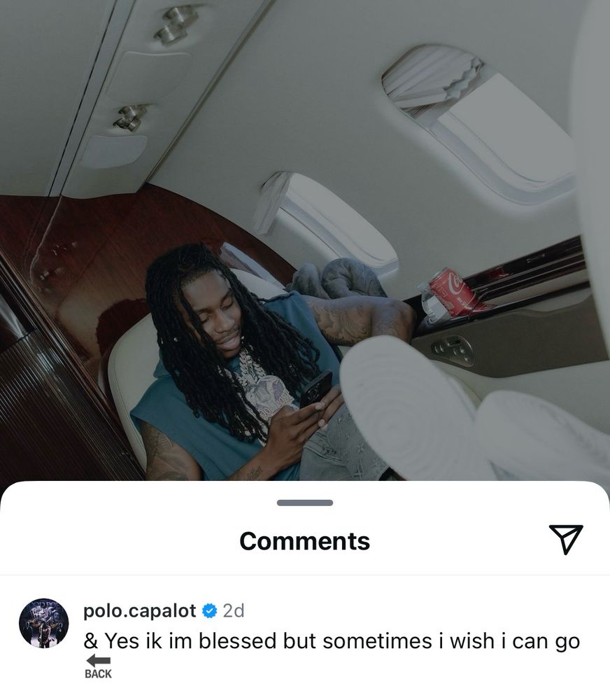Screen dimensions: 610x700
Task: Click the diamond chain pendant in photo
Action: pos(268,393)
